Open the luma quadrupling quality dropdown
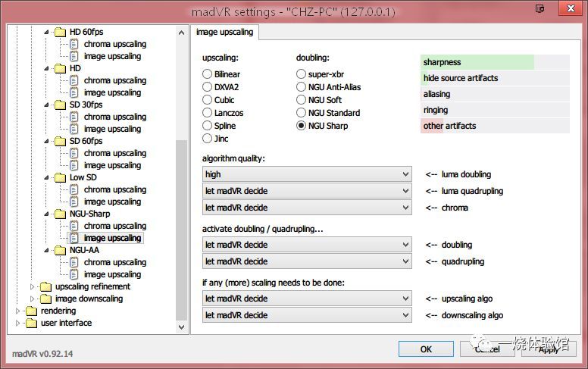This screenshot has width=588, height=369. tap(307, 191)
